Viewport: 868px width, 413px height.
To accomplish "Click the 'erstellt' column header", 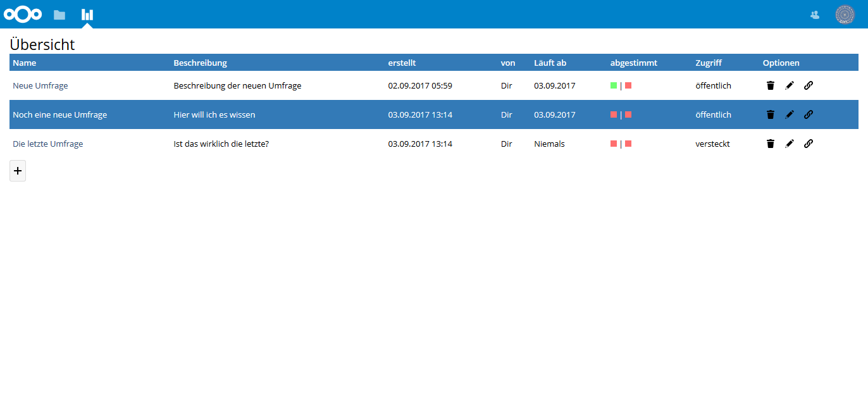I will click(402, 63).
